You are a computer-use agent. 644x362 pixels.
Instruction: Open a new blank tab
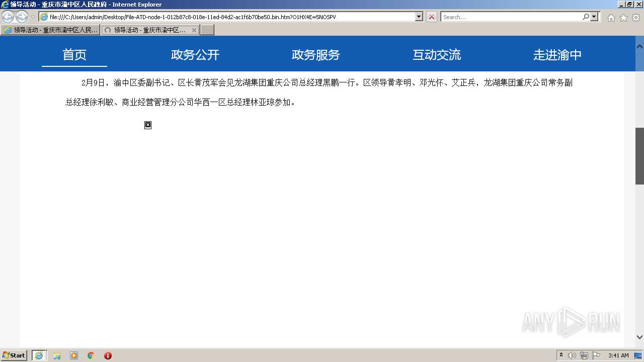[207, 30]
